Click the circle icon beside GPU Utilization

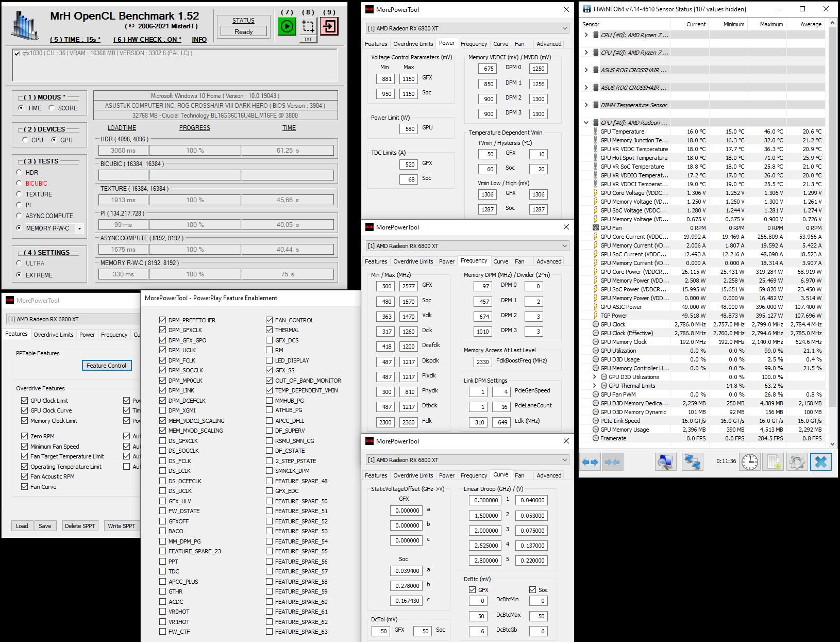[595, 351]
